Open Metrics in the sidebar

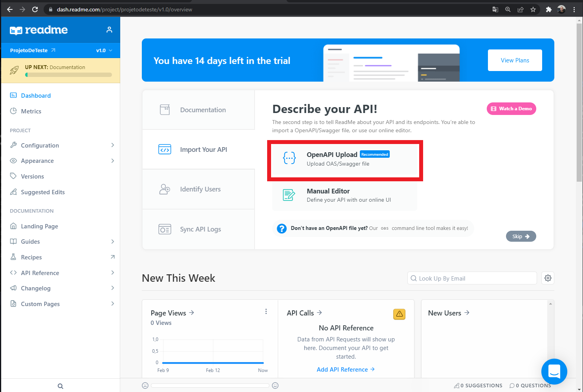pyautogui.click(x=31, y=111)
